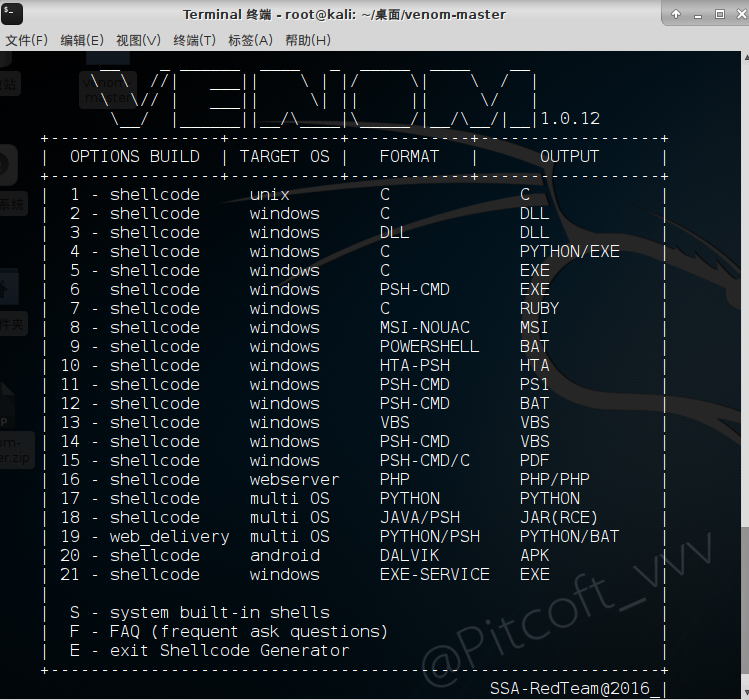The image size is (749, 700).
Task: Click the TARGET OS column header
Action: [x=285, y=157]
